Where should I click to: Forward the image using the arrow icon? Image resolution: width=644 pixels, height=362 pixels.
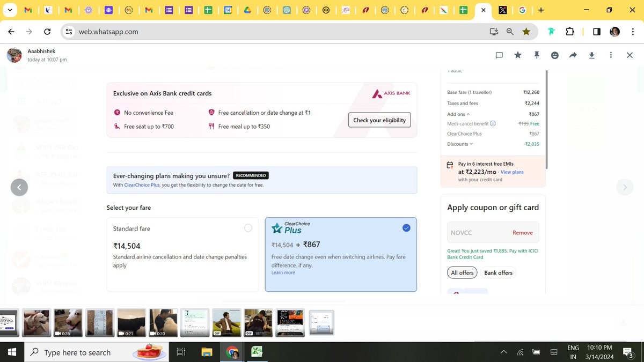pyautogui.click(x=573, y=55)
